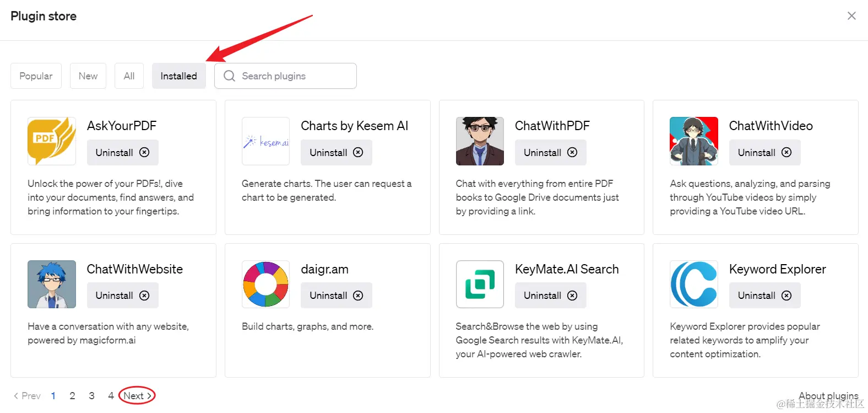This screenshot has height=413, width=868.
Task: Click the Charts by Kesem AI logo
Action: 265,141
